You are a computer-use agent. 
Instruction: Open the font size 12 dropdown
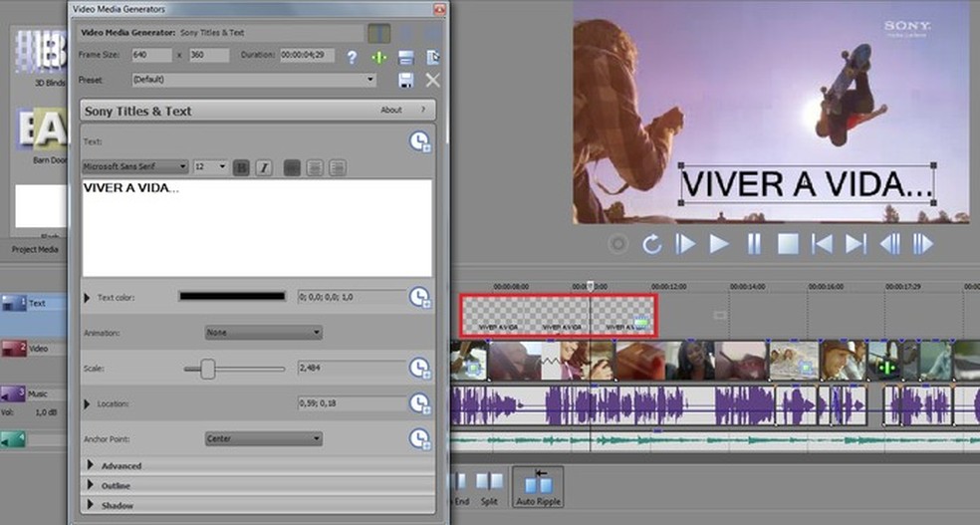pos(210,167)
